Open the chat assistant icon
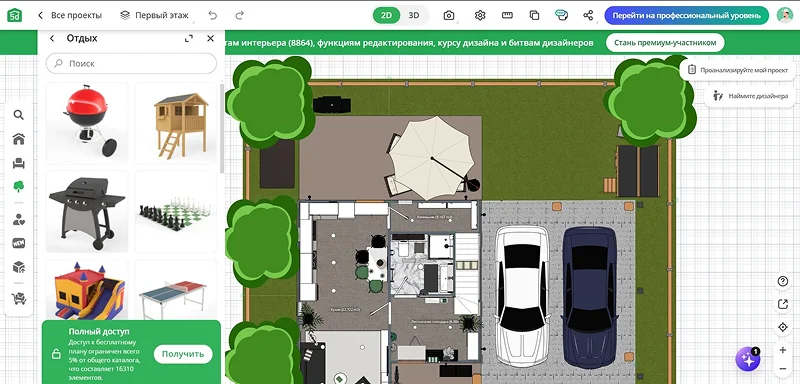The image size is (800, 384). coord(561,15)
